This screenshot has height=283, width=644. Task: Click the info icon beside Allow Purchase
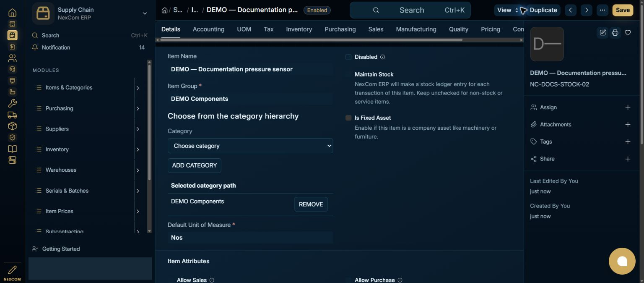tap(400, 280)
